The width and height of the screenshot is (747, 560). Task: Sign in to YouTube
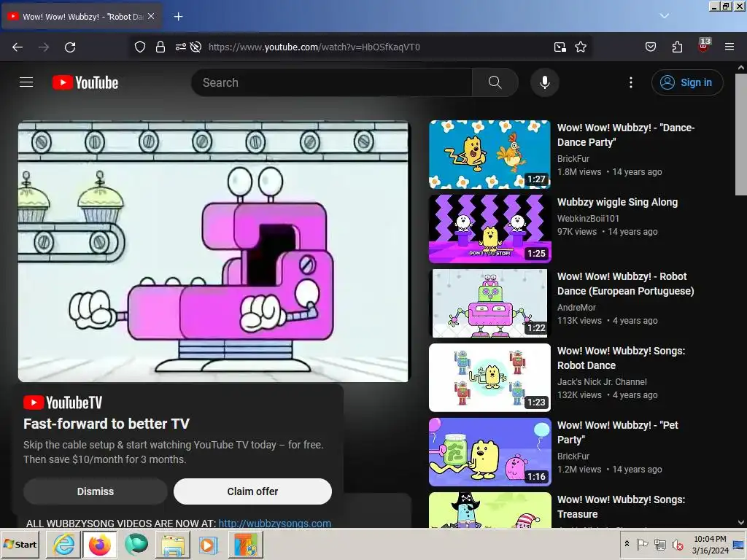[687, 82]
